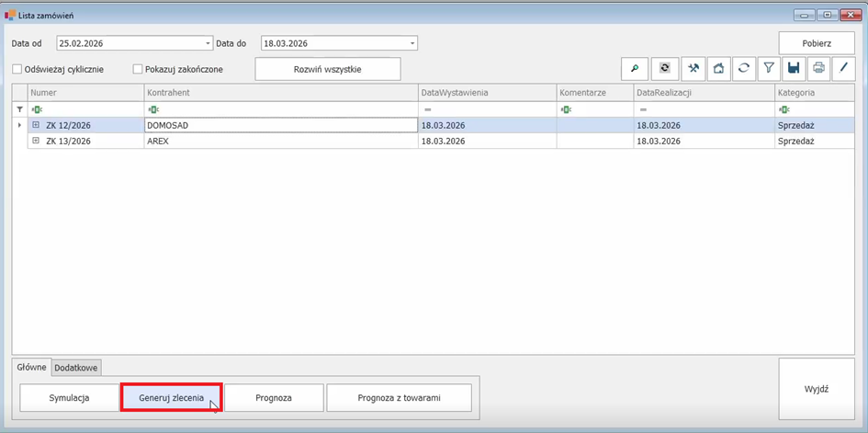
Task: Click the Kontrahent column filter cell
Action: coord(280,109)
